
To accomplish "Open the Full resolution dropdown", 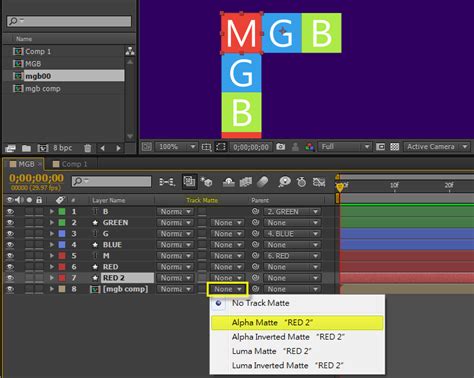I will pos(344,147).
